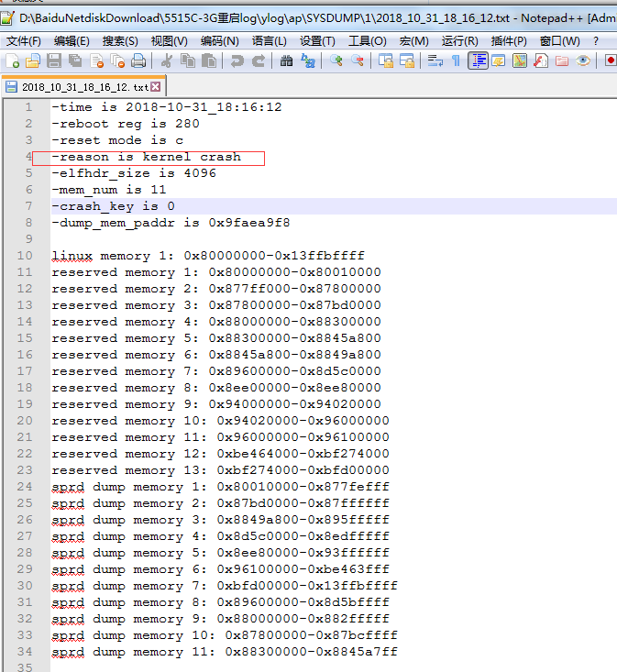Start macro recording with red dot icon
617x672 pixels.
pos(611,61)
